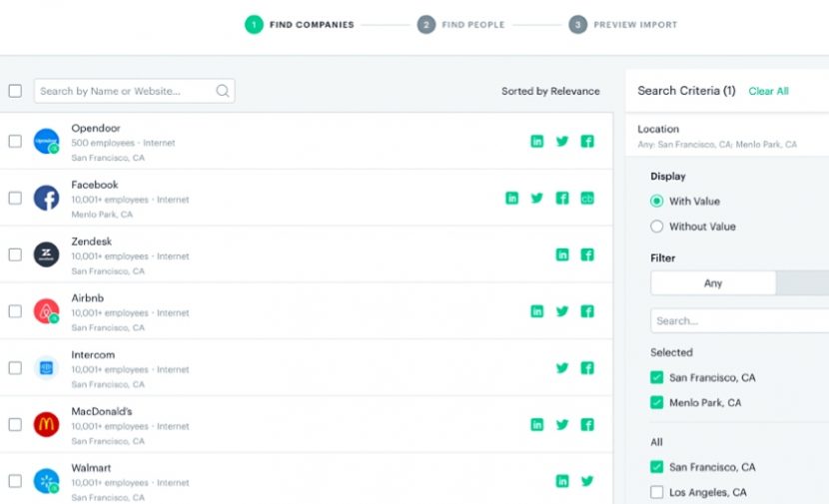Open Walmart's Twitter icon
The image size is (829, 504).
coord(587,481)
